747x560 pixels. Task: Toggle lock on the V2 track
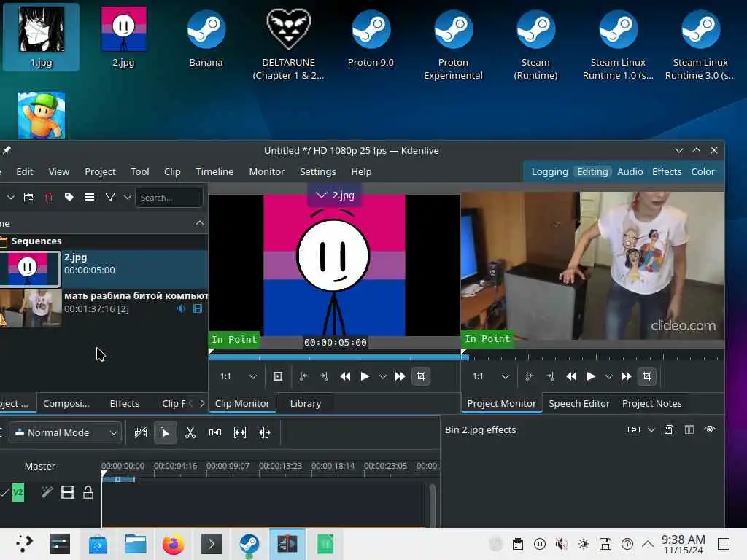tap(88, 492)
